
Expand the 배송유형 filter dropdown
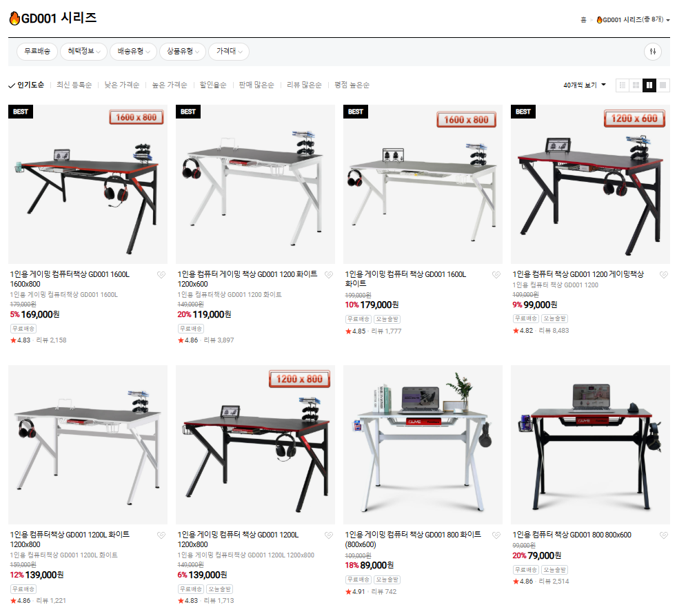point(134,52)
